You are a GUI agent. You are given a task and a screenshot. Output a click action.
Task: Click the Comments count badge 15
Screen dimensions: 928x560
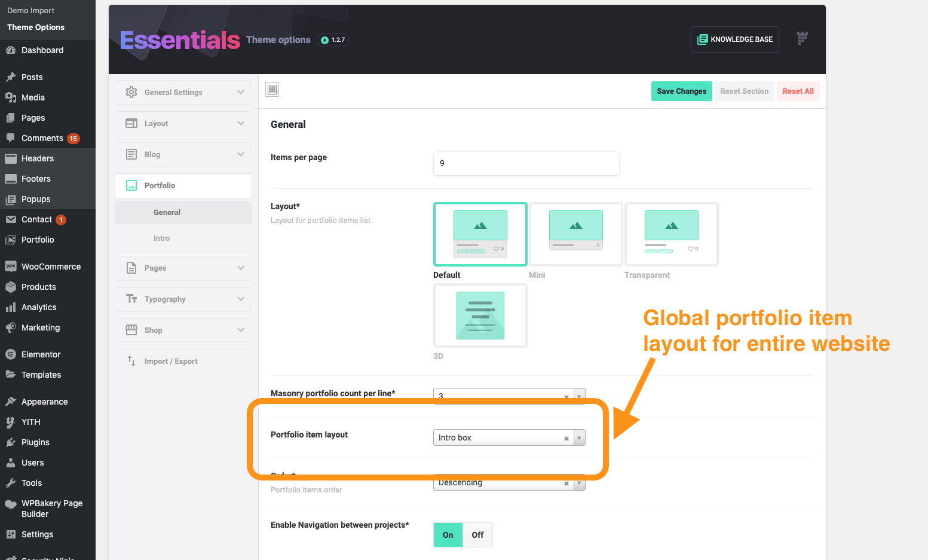(x=73, y=139)
